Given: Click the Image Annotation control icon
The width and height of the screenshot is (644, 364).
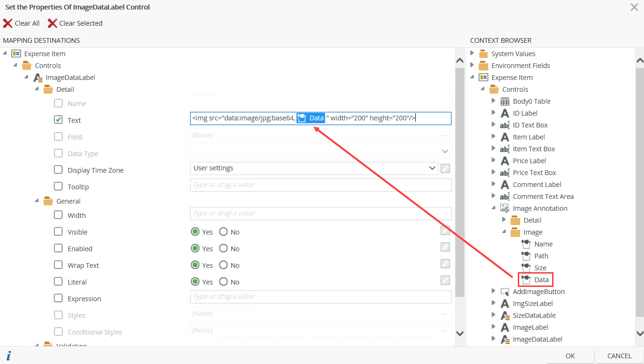Looking at the screenshot, I should click(505, 208).
